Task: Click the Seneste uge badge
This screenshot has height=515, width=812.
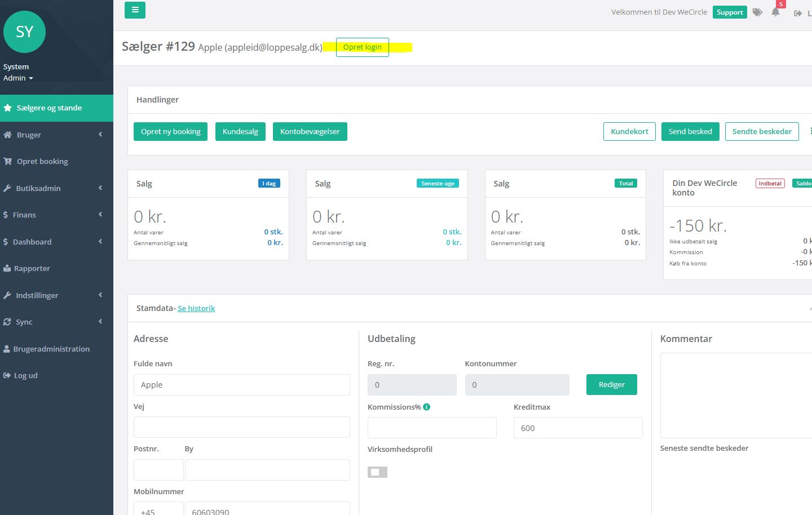Action: click(x=438, y=184)
